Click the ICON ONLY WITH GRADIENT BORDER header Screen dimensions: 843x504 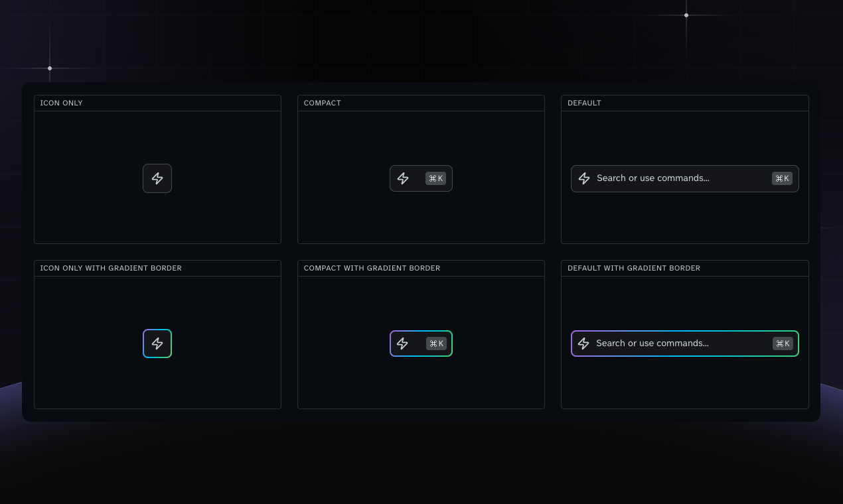(x=110, y=268)
